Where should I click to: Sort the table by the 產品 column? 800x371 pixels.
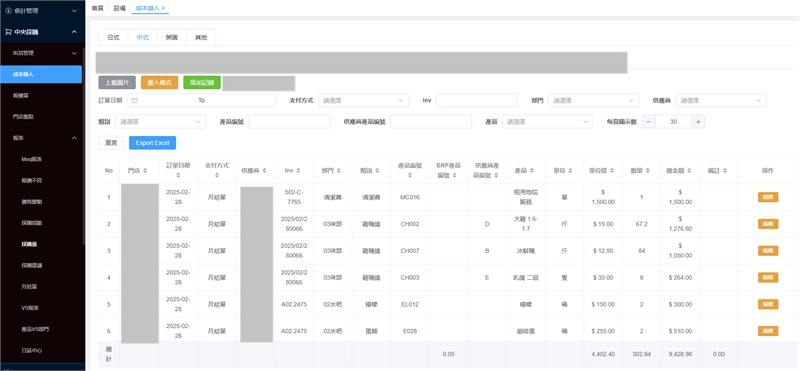[532, 170]
